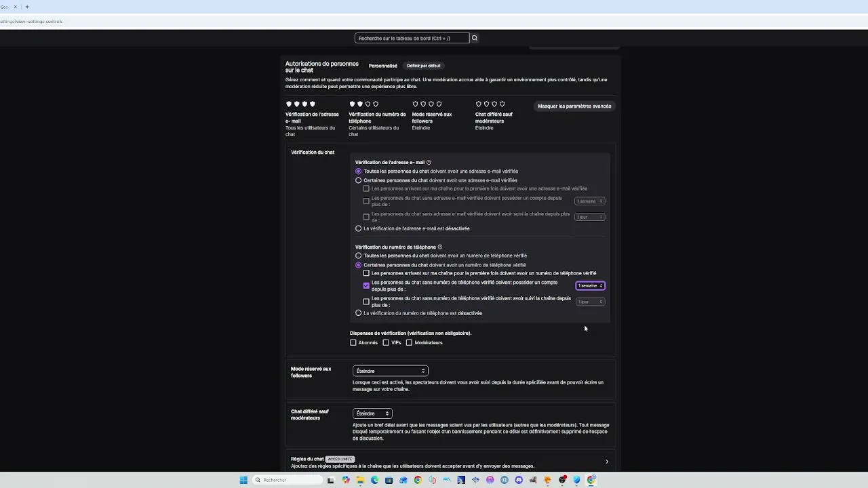This screenshot has width=868, height=488.
Task: Open '1 jour' dropdown in phone section
Action: coord(590,302)
